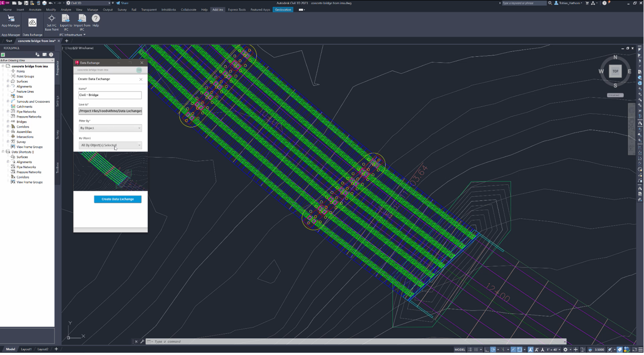
Task: Open the ribbon Help question mark icon
Action: [x=95, y=18]
